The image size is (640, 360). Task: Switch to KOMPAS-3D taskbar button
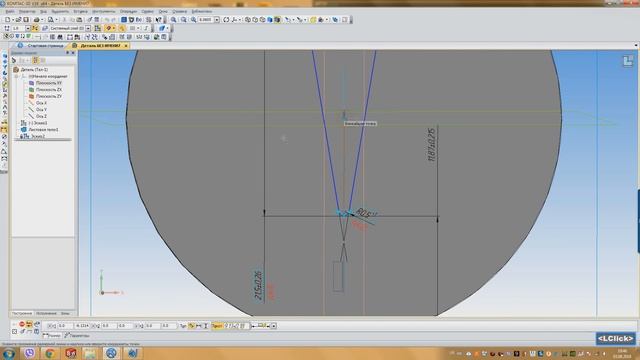[x=111, y=353]
